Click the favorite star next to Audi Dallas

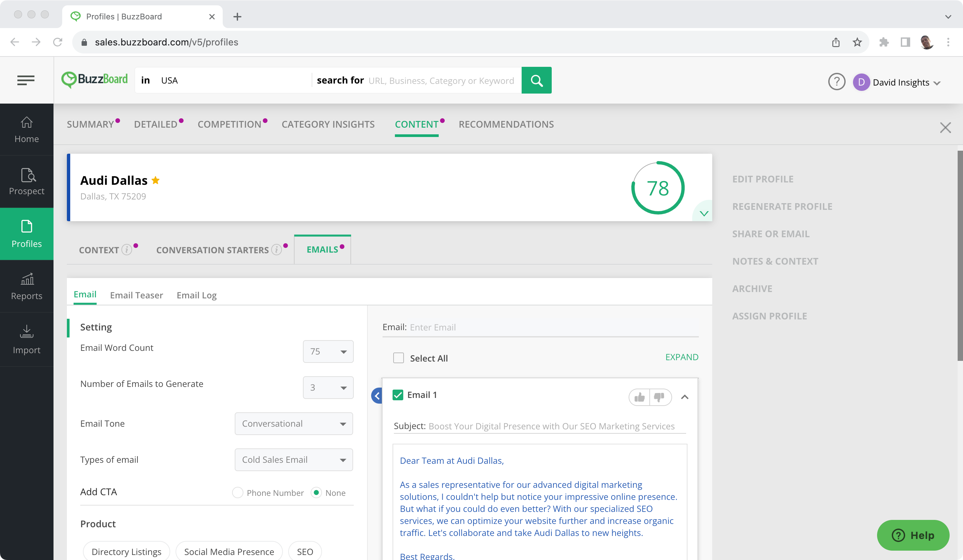pyautogui.click(x=155, y=180)
